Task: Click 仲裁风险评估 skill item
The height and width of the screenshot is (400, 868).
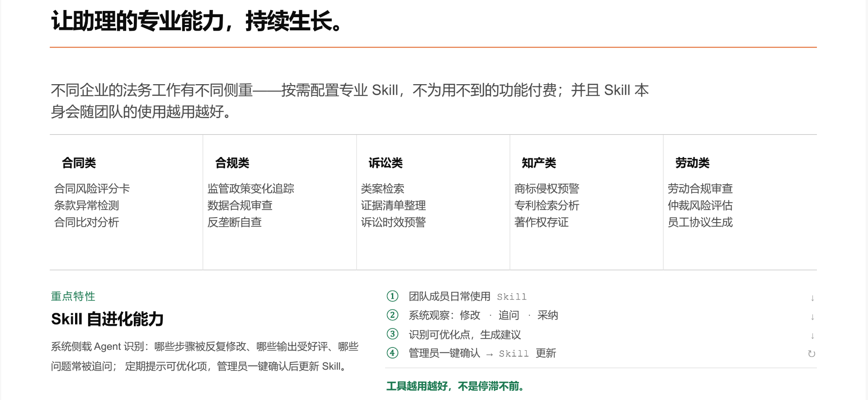Action: coord(700,205)
